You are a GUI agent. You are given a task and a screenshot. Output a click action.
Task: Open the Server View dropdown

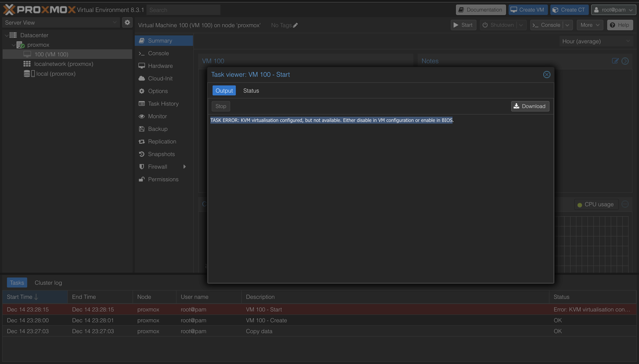[x=61, y=22]
